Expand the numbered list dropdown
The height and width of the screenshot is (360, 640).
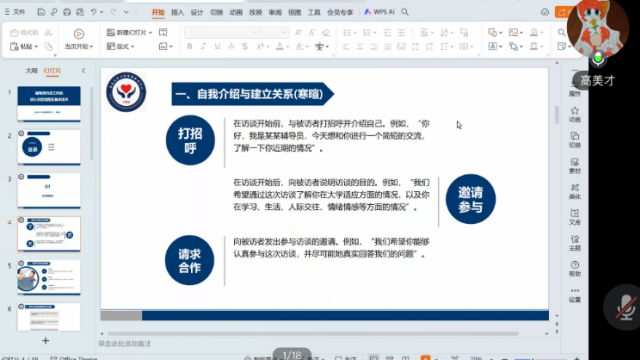pos(375,33)
